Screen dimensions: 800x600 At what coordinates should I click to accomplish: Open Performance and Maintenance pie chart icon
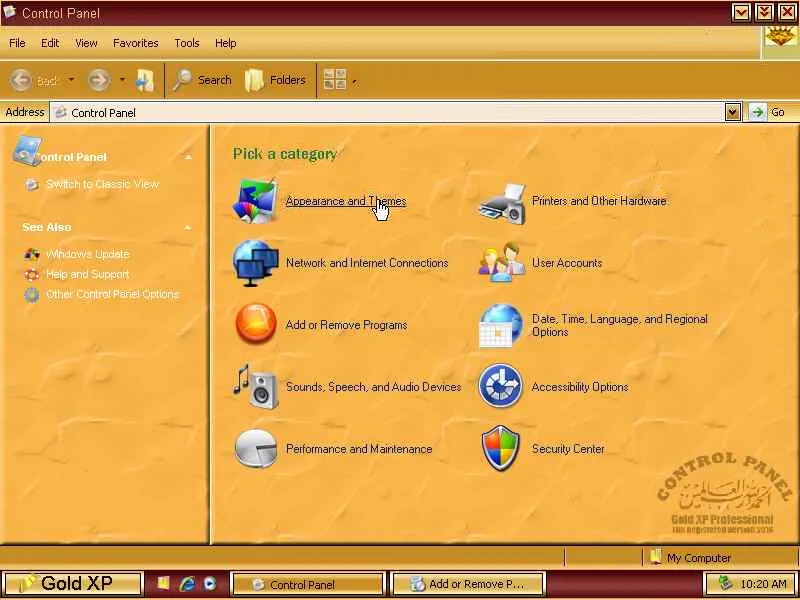[x=256, y=448]
